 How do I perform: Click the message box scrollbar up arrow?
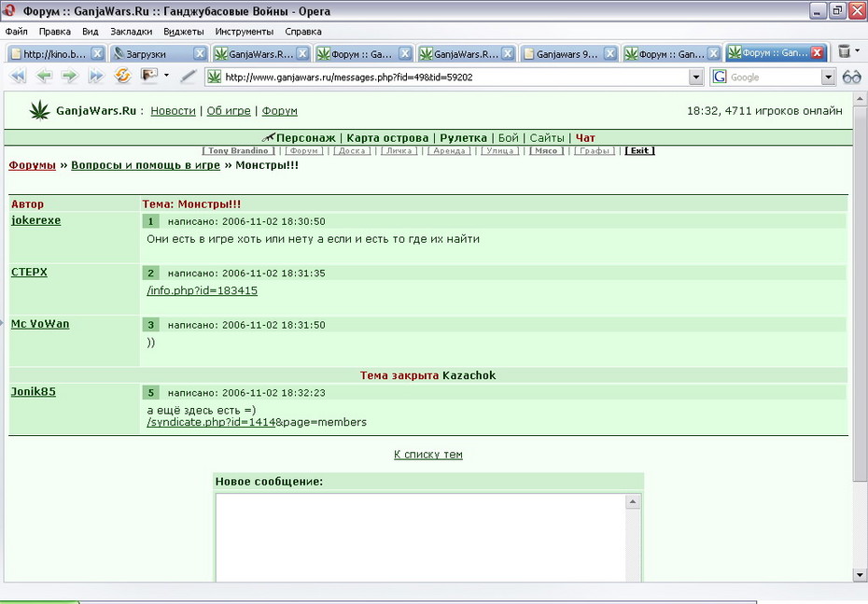[x=633, y=501]
